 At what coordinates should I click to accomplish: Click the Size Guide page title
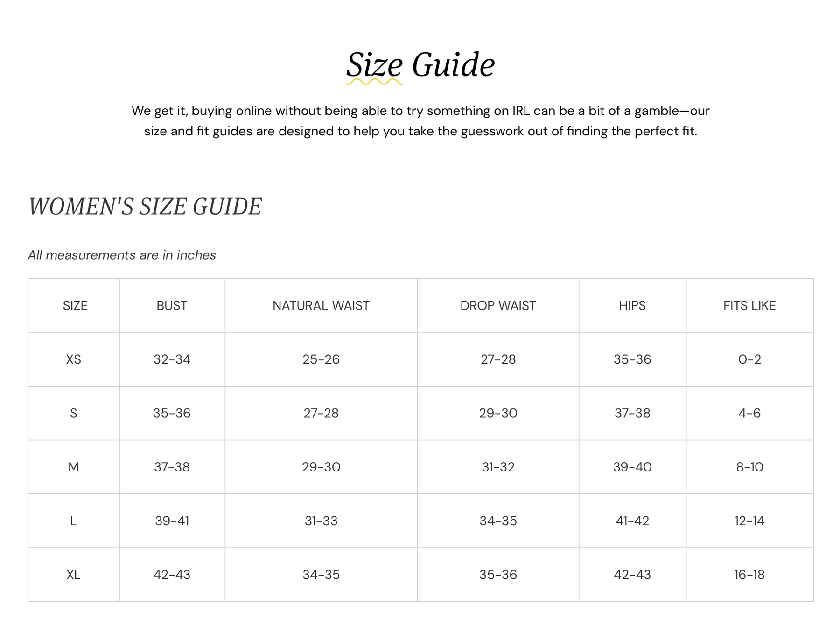(420, 65)
